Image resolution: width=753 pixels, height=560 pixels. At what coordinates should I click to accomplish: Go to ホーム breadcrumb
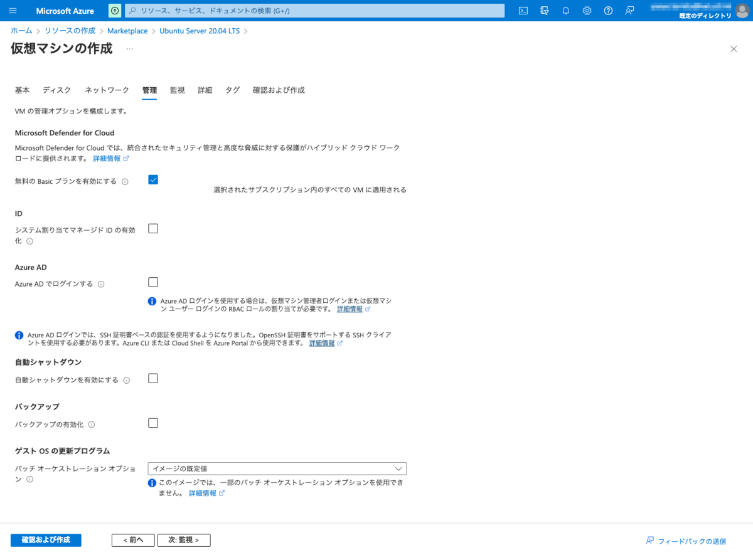(21, 31)
